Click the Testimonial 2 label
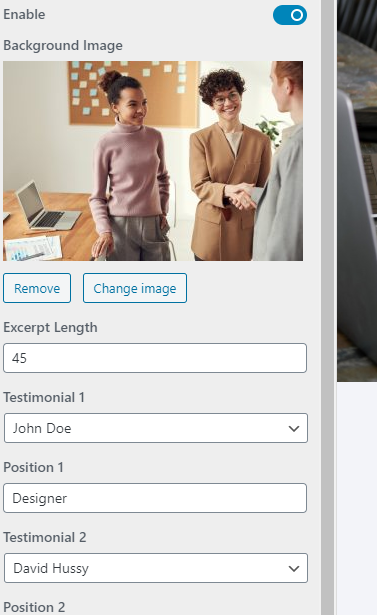The image size is (377, 615). pyautogui.click(x=45, y=537)
